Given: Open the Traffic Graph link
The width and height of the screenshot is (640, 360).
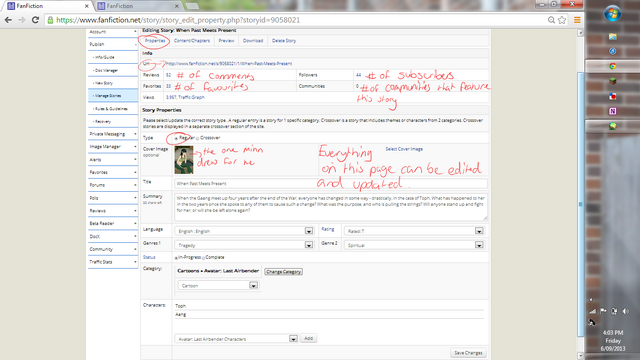Looking at the screenshot, I should [191, 97].
